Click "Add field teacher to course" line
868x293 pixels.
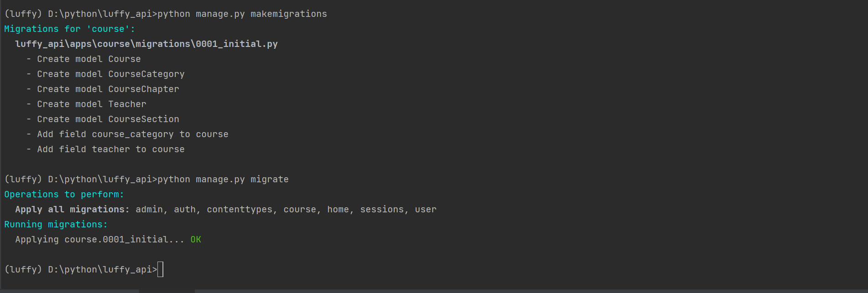(110, 149)
